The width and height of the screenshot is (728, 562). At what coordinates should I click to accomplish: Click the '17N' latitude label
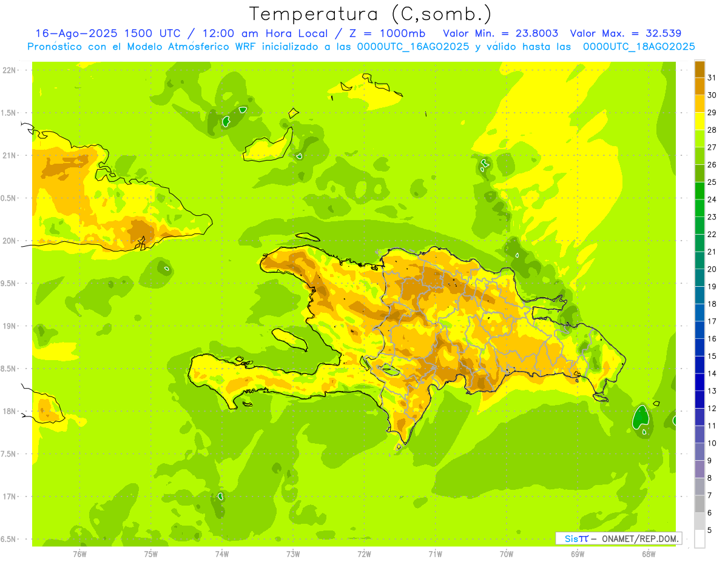point(8,497)
